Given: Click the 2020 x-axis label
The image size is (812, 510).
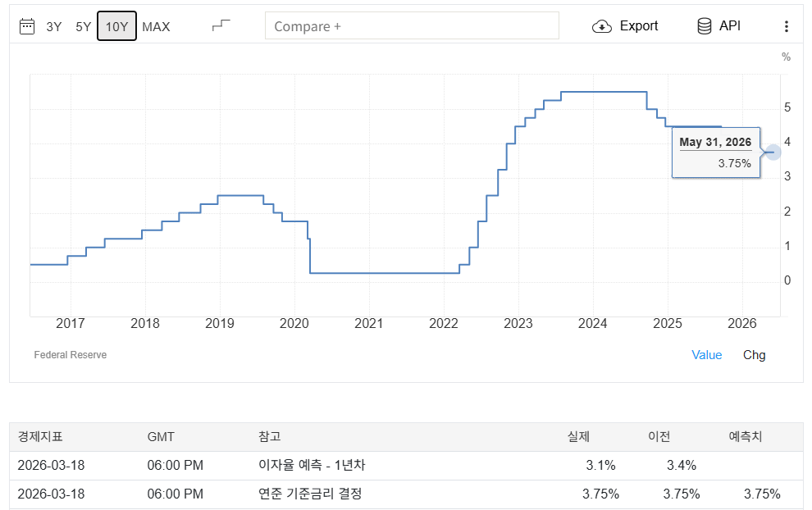Looking at the screenshot, I should click(294, 324).
